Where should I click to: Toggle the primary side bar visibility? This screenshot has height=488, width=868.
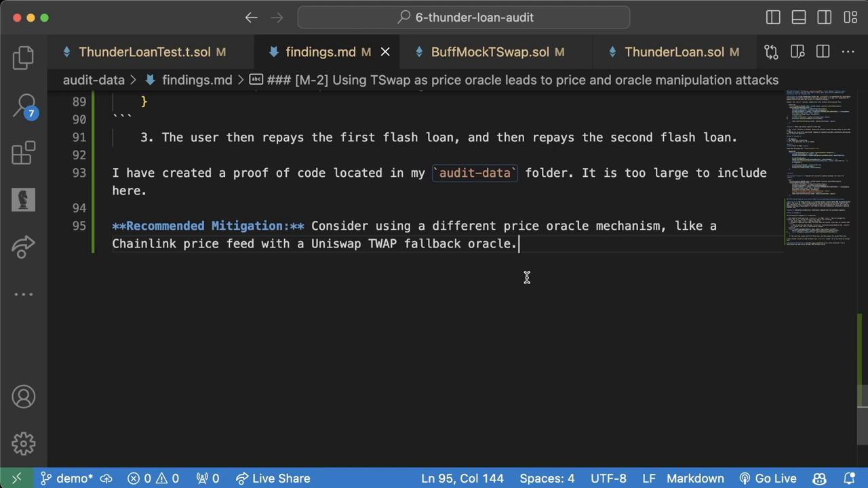(x=773, y=17)
